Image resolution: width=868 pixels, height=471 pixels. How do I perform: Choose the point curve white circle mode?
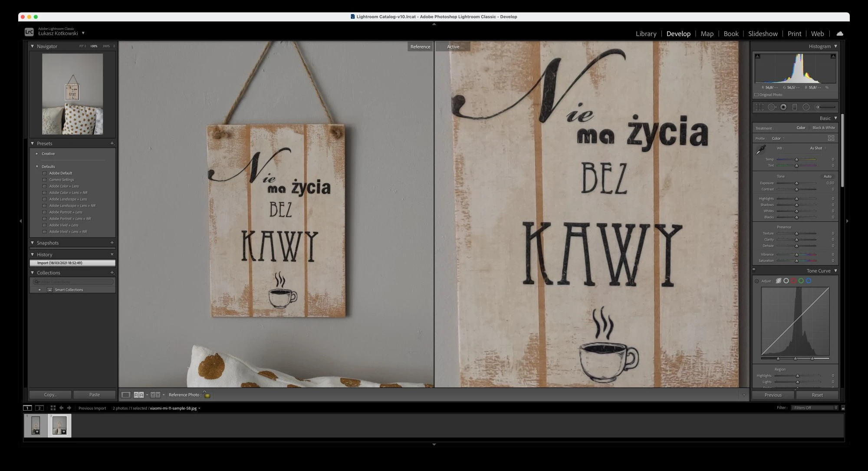[x=786, y=281]
